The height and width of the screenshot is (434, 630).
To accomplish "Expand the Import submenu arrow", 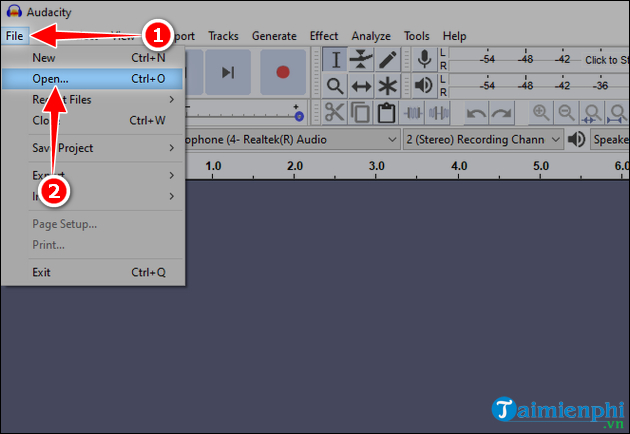I will coord(172,197).
